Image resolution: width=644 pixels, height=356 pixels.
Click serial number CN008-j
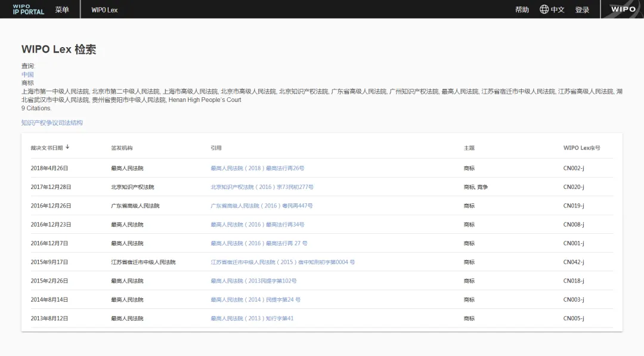(x=574, y=225)
